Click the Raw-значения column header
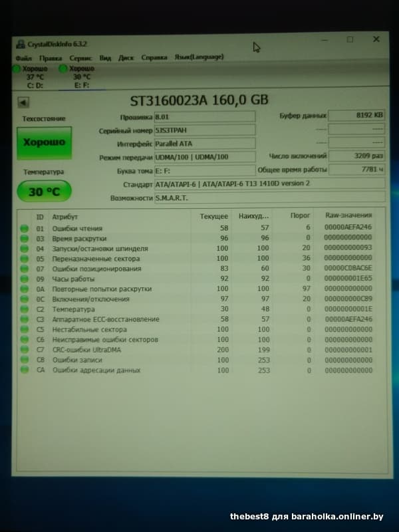 tap(348, 215)
